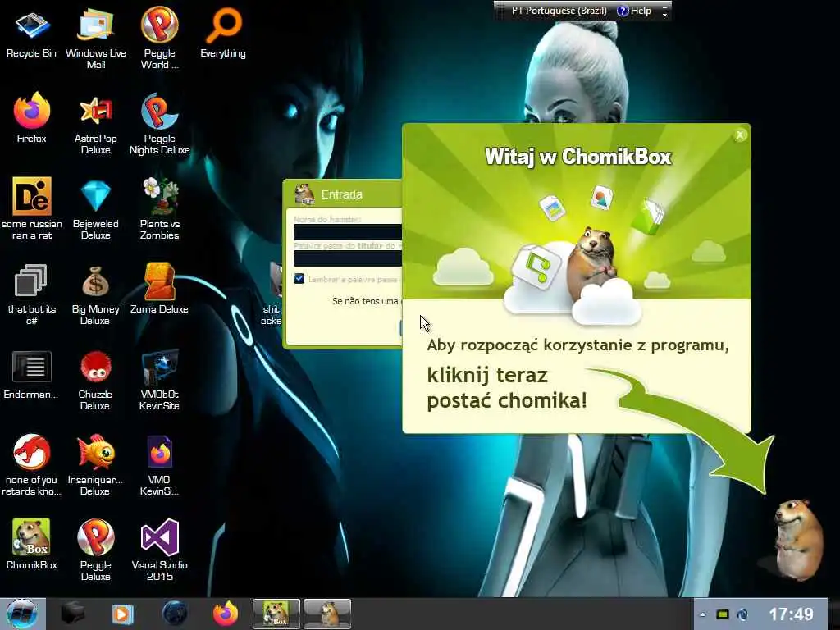Click the hamster logo in Entrada window

coord(304,194)
